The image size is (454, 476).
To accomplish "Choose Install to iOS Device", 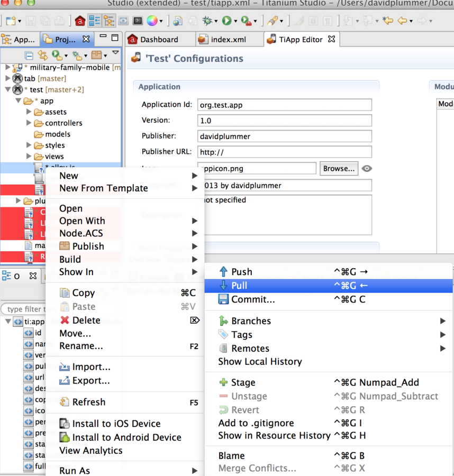I will (125, 424).
